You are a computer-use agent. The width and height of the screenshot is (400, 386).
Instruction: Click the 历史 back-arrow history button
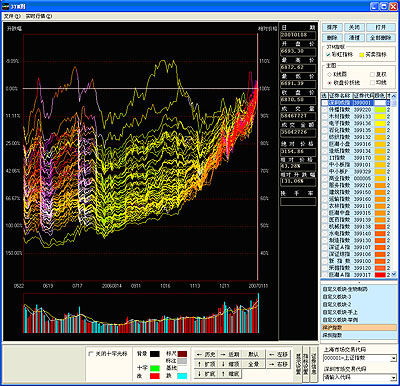click(206, 354)
